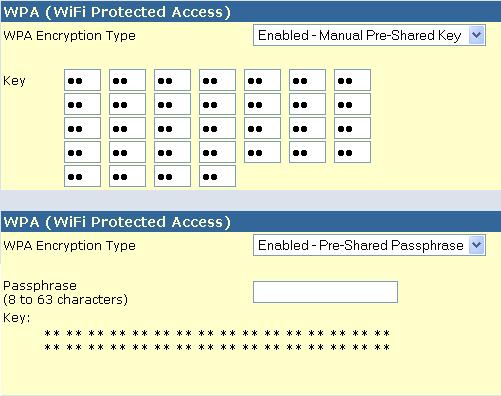Screen dimensions: 501x396
Task: Click the arrow of Pre-Shared Passphrase dropdown
Action: (x=477, y=245)
